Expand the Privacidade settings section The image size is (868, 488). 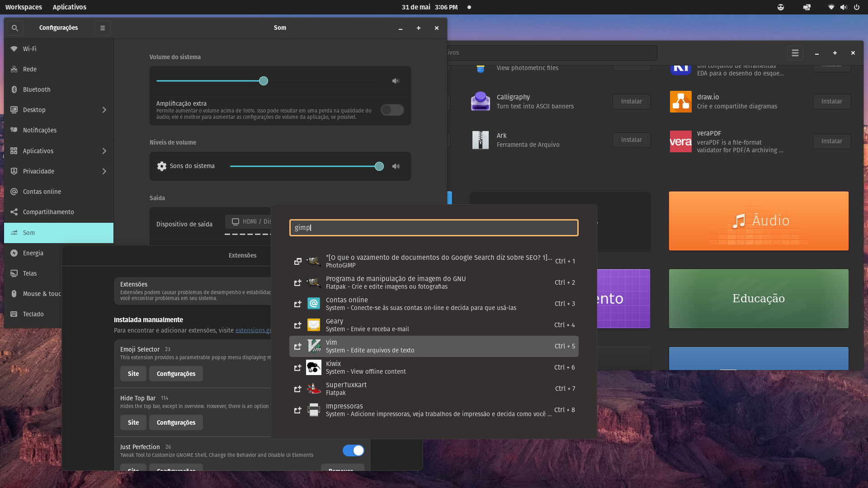coord(104,171)
